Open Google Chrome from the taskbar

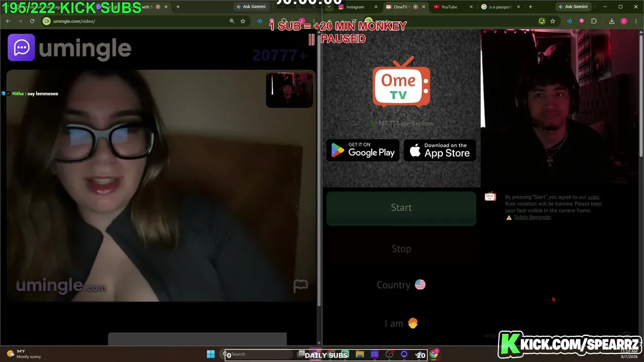pyautogui.click(x=434, y=354)
